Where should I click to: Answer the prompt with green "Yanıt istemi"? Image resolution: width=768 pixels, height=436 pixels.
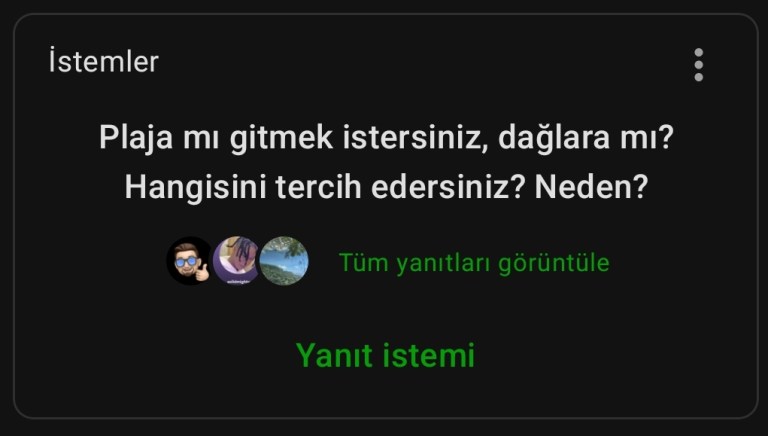(x=385, y=355)
